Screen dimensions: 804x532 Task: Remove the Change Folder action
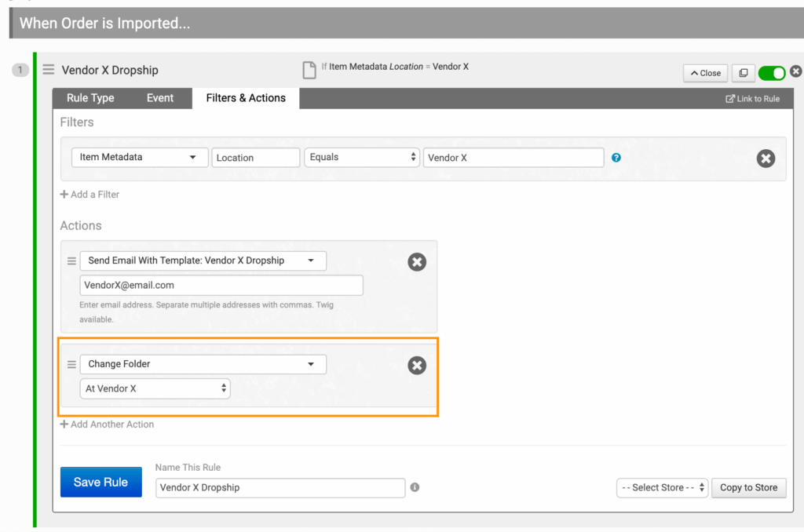pyautogui.click(x=417, y=365)
